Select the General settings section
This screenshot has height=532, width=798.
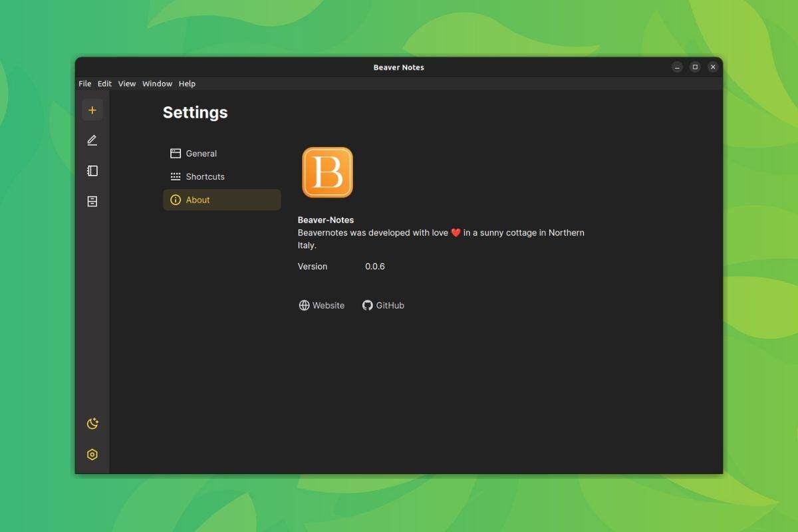[201, 154]
